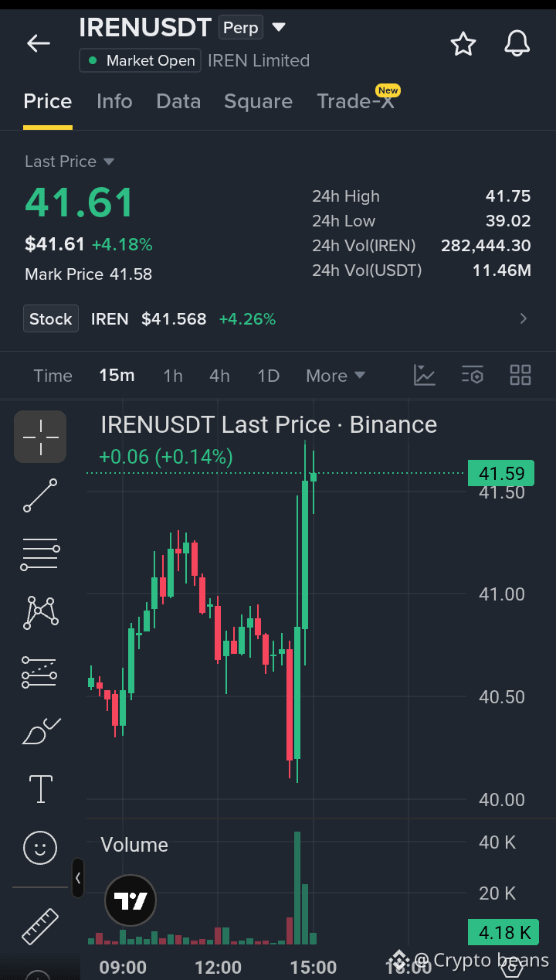Tap the Stock tag label
Image resolution: width=556 pixels, height=980 pixels.
tap(51, 318)
